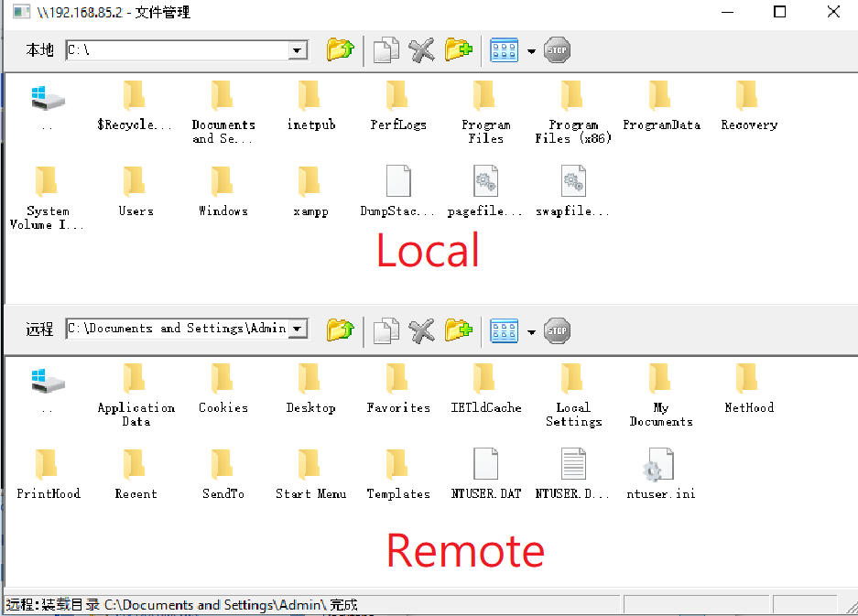Image resolution: width=858 pixels, height=616 pixels.
Task: Open remote view mode dropdown arrow
Action: tap(531, 330)
